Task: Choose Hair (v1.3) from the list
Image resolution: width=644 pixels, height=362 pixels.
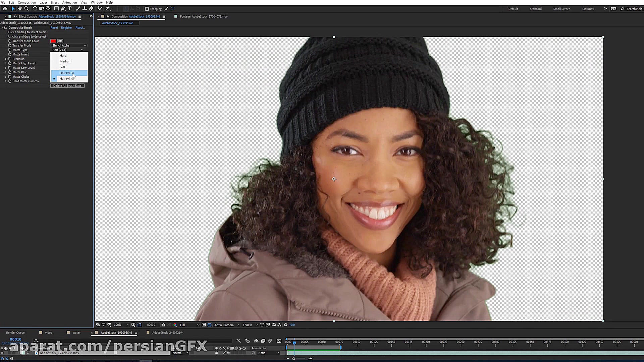Action: (x=66, y=73)
